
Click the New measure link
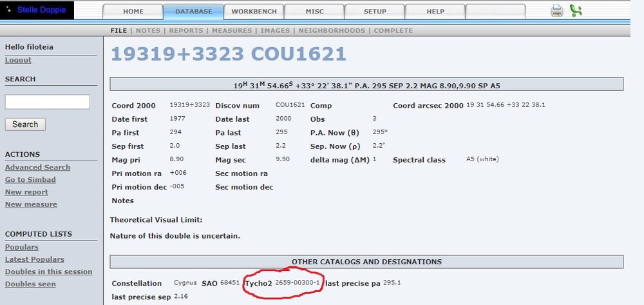[31, 204]
